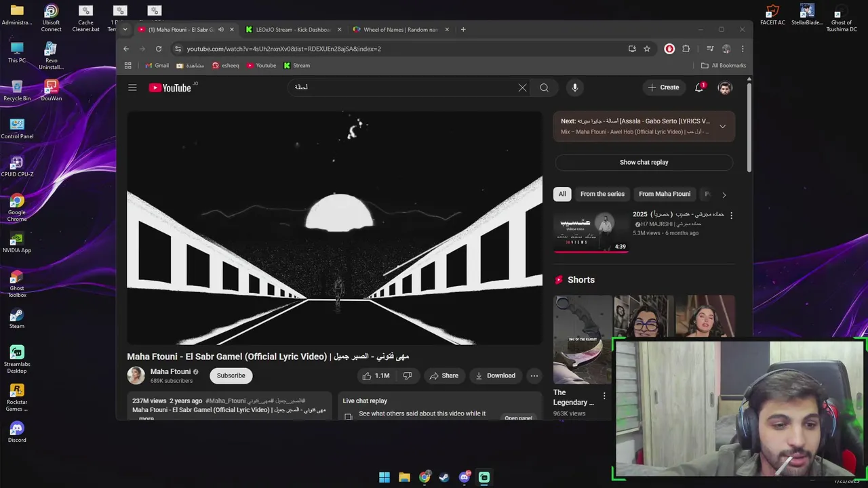The width and height of the screenshot is (868, 488).
Task: Open the Stream bookmark
Action: [x=296, y=66]
